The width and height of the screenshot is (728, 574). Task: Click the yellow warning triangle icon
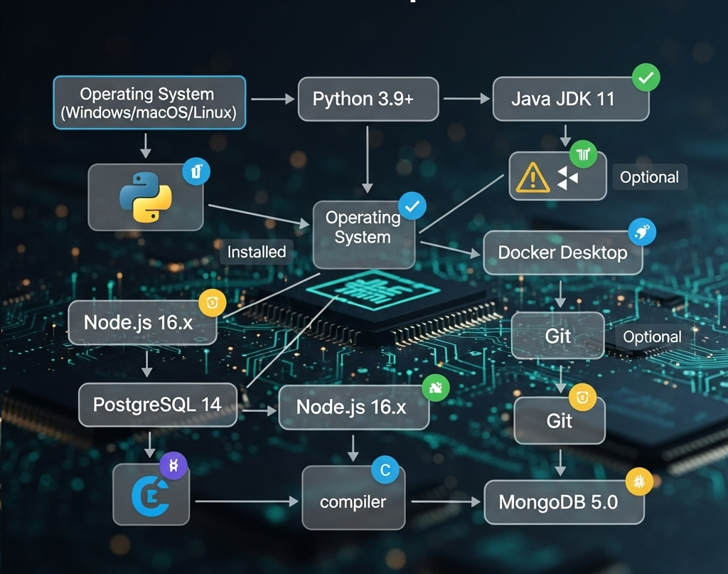(533, 176)
